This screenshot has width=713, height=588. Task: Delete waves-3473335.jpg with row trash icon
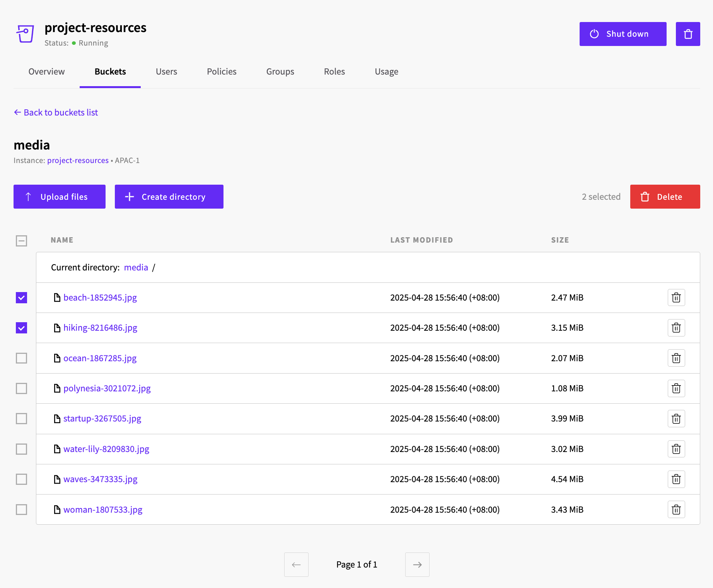point(676,479)
